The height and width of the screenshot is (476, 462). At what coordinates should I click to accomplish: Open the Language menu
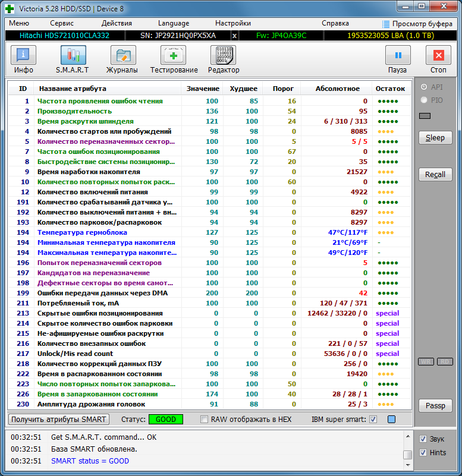coord(174,23)
